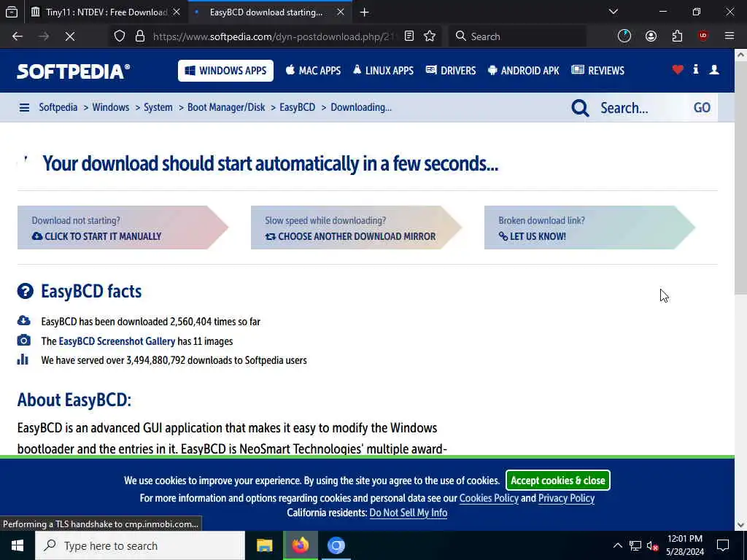
Task: Open the notification center icon
Action: [x=723, y=545]
